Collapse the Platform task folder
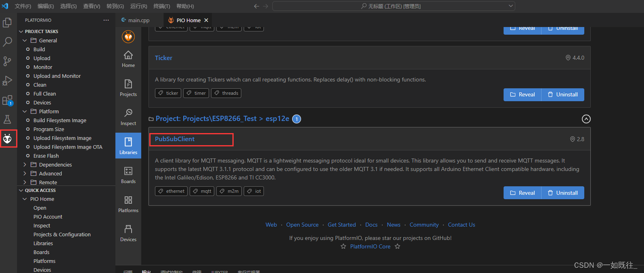This screenshot has width=644, height=273. 25,111
